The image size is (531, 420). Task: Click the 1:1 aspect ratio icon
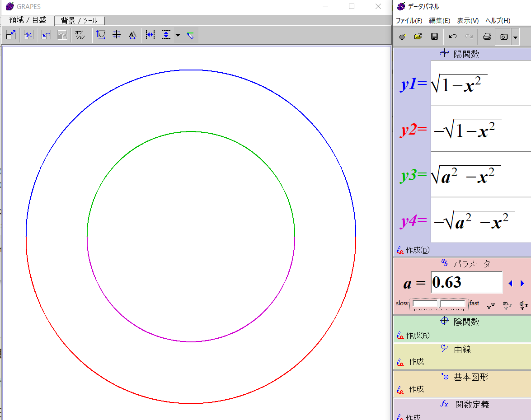tap(28, 35)
